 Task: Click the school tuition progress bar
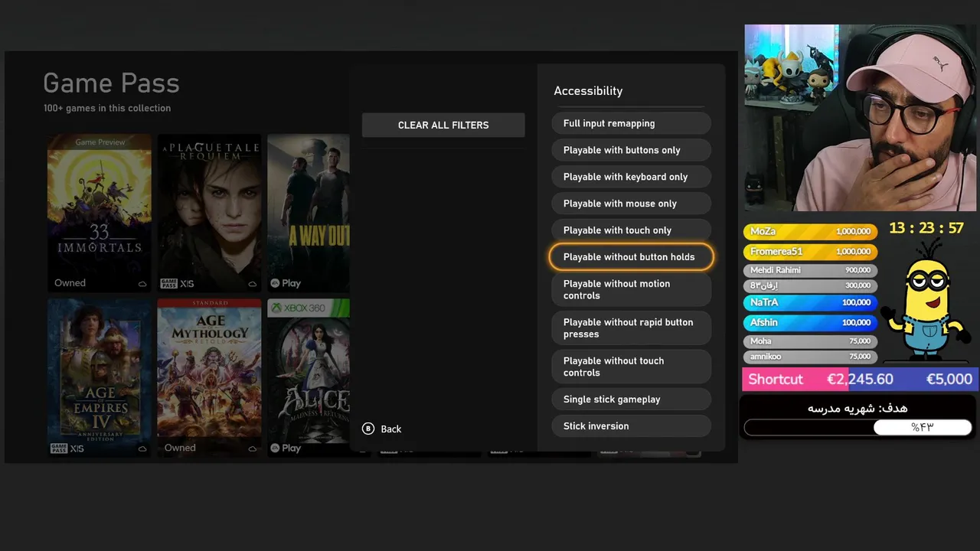coord(857,427)
